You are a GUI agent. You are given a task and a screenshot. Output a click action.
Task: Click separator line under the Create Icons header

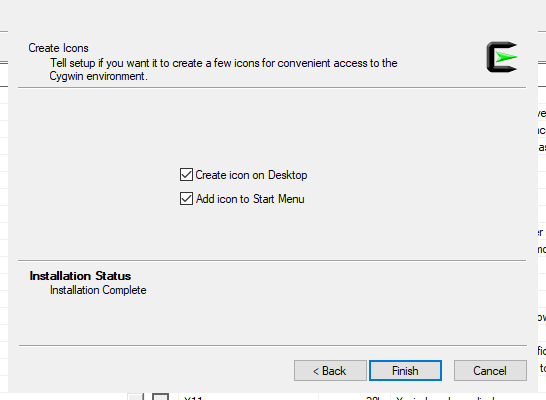[x=272, y=88]
